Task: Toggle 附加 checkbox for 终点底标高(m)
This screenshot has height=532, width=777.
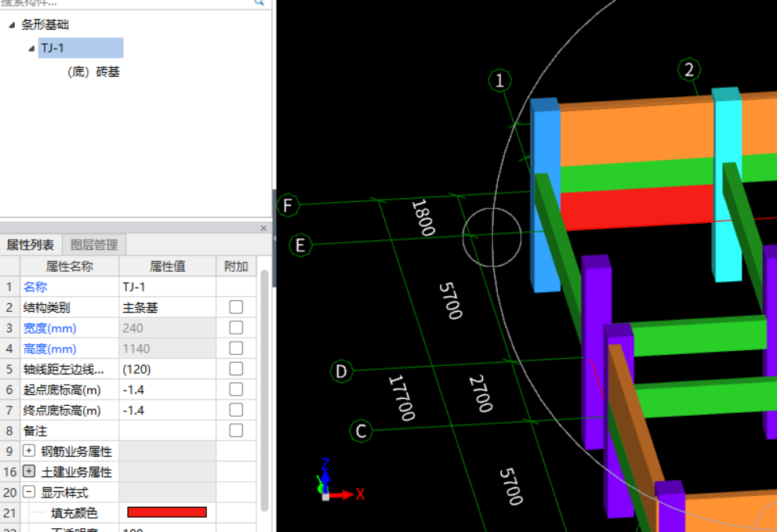Action: [236, 410]
